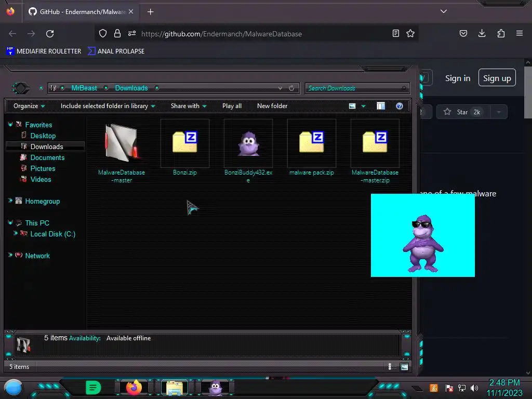Select the BonziBuddy432.exe file
This screenshot has width=532, height=399.
point(248,152)
